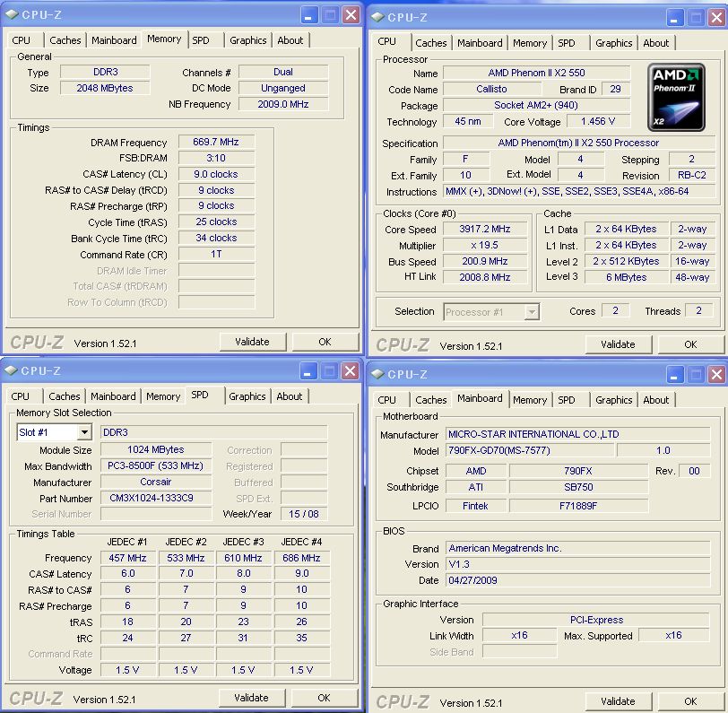The height and width of the screenshot is (713, 728).
Task: Click the CPU-Z title icon in the SPD window
Action: [x=11, y=370]
